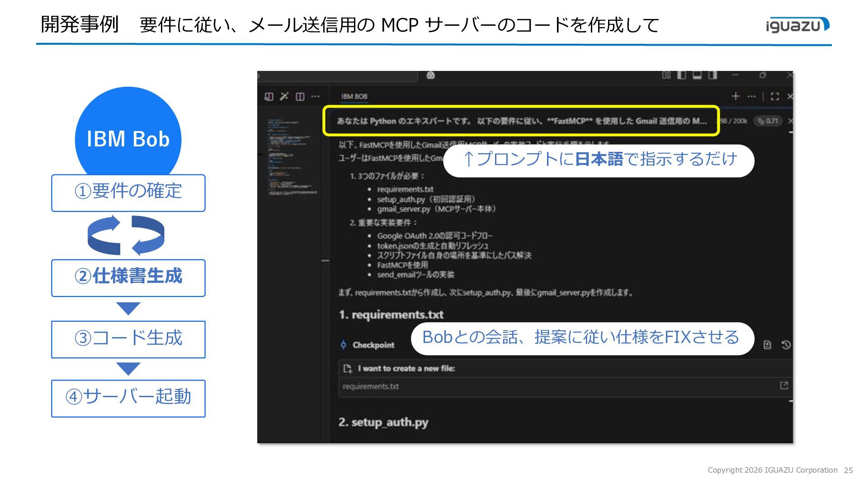The width and height of the screenshot is (868, 488).
Task: Click the 200k context token counter
Action: pos(734,121)
